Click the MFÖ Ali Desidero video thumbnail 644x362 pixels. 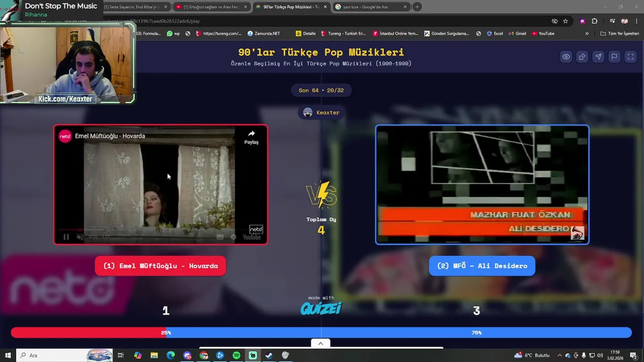point(482,185)
